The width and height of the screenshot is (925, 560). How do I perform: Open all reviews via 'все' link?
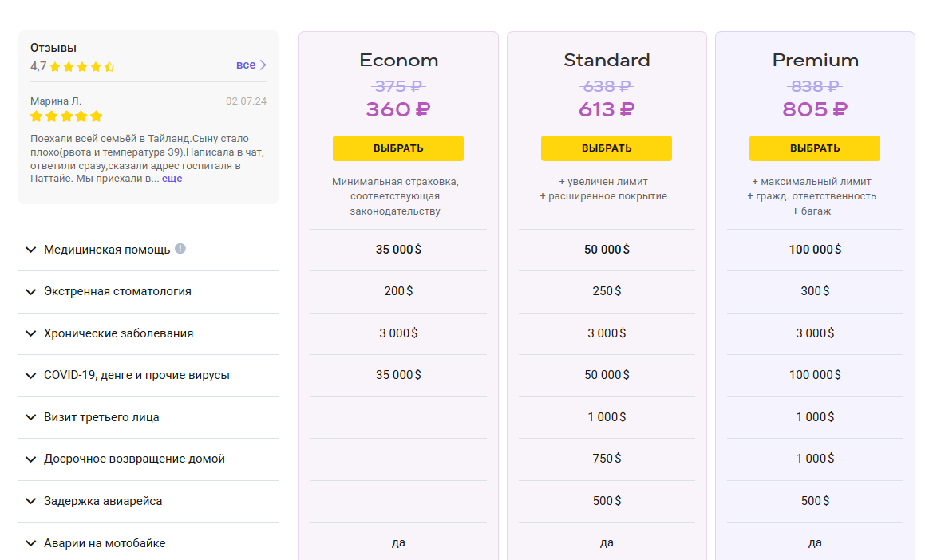pyautogui.click(x=246, y=65)
